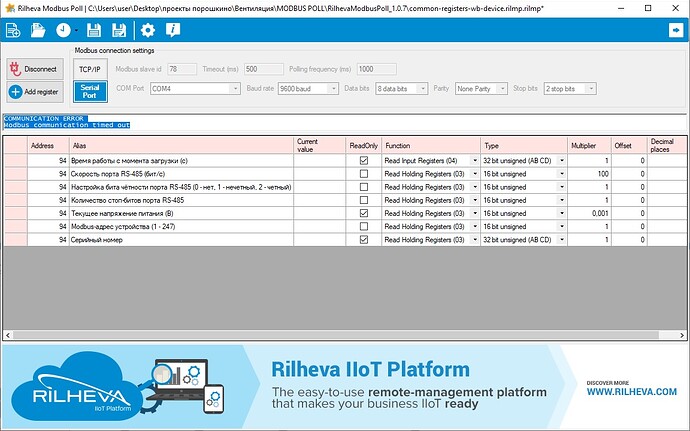Click the new project file icon
This screenshot has height=431, width=690.
[13, 31]
